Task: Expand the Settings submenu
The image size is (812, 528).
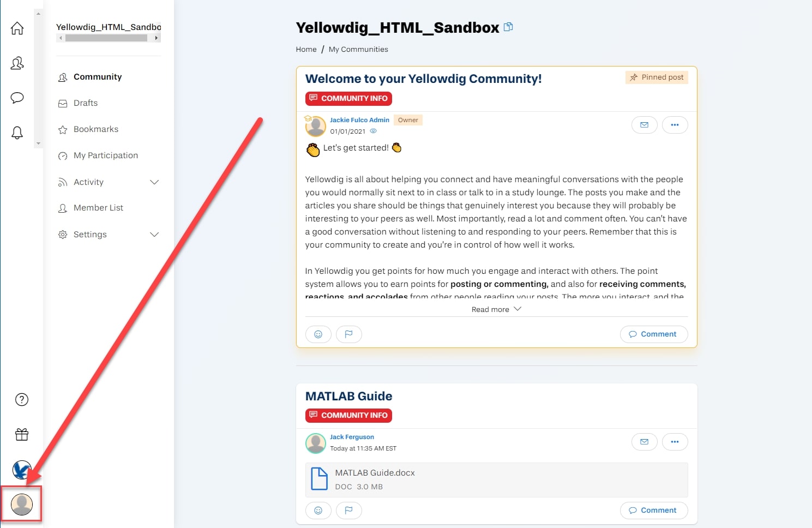Action: point(154,235)
